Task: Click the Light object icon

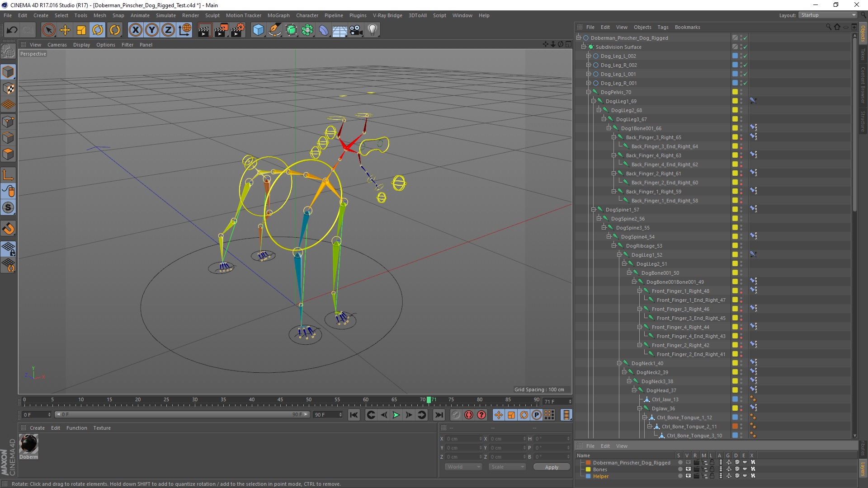Action: click(x=373, y=30)
